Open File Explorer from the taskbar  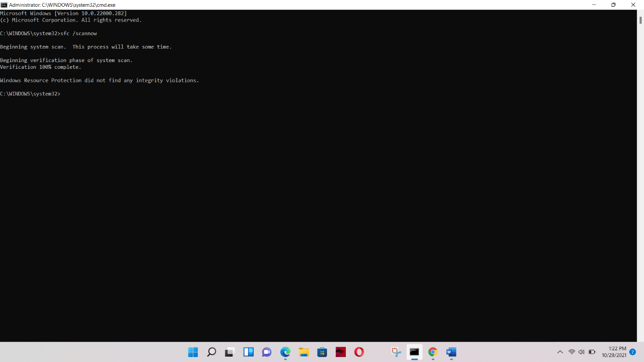coord(304,352)
